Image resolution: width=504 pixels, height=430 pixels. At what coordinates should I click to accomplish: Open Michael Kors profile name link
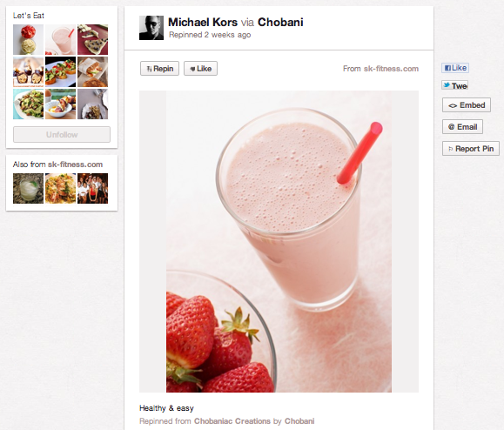click(203, 22)
